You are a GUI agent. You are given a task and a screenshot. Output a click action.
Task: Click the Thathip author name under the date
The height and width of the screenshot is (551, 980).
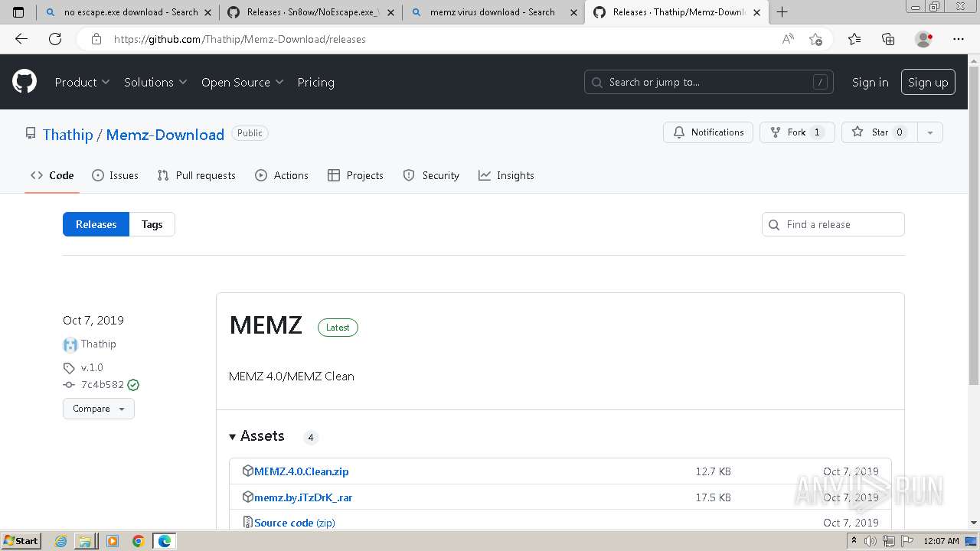tap(99, 344)
